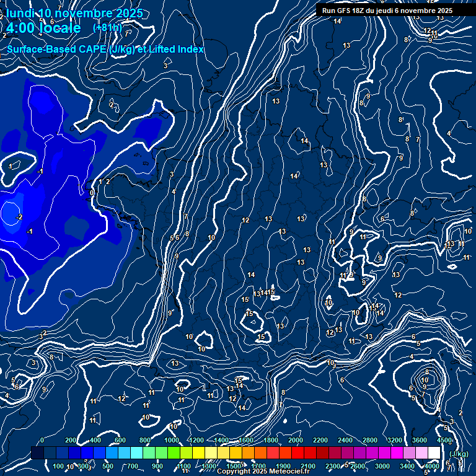Click the '4:00 locale' time label
The width and height of the screenshot is (476, 476).
point(43,28)
